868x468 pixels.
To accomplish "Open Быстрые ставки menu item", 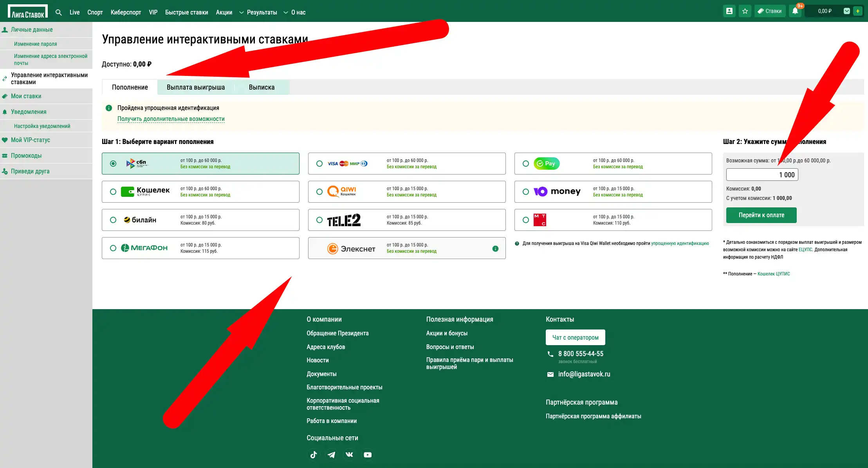I will tap(187, 12).
